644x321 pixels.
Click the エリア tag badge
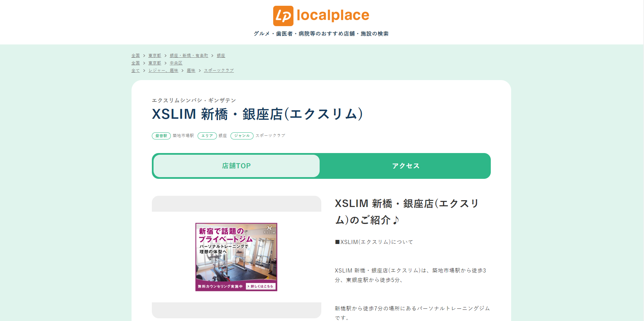coord(207,136)
